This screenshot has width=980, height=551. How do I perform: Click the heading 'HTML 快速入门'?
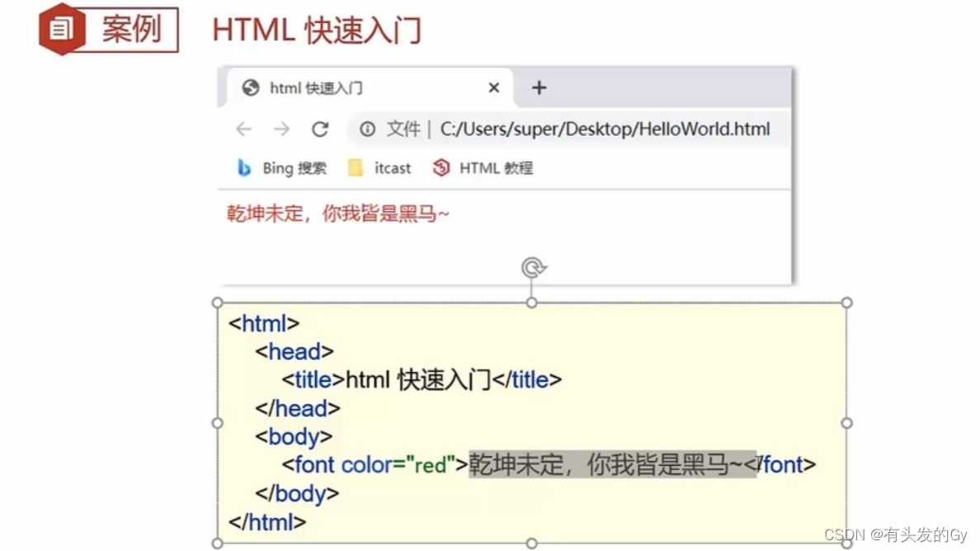click(x=317, y=30)
